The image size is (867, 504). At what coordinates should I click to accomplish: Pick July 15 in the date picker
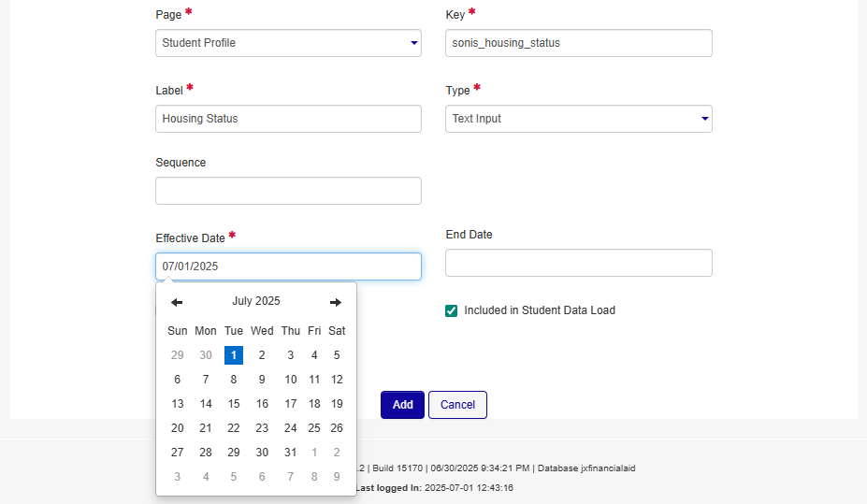(x=234, y=404)
